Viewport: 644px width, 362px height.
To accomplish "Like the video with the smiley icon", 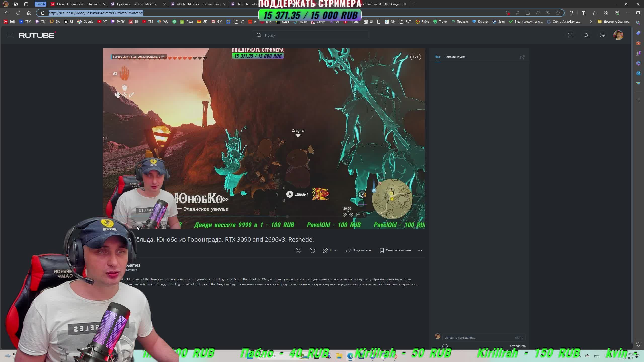I will [298, 250].
